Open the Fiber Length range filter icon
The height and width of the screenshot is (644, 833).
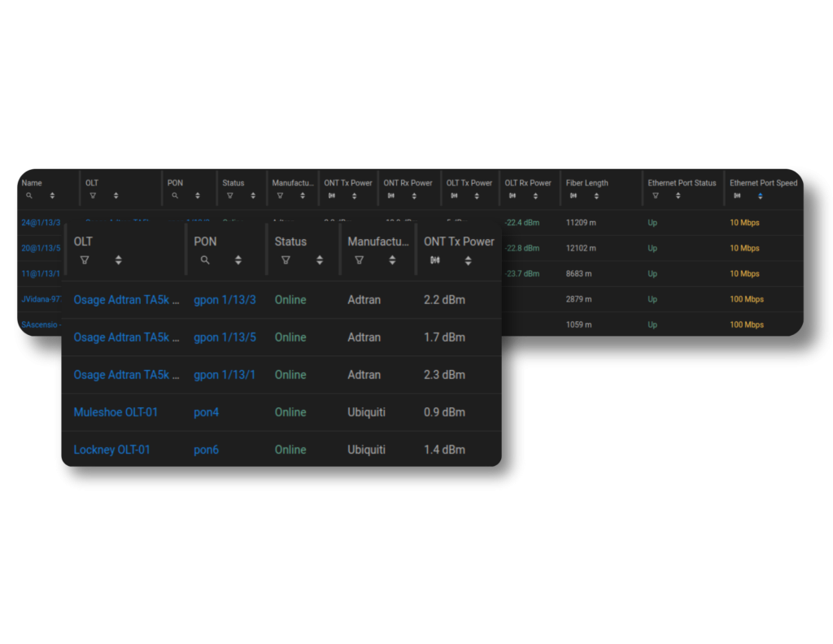tap(573, 195)
